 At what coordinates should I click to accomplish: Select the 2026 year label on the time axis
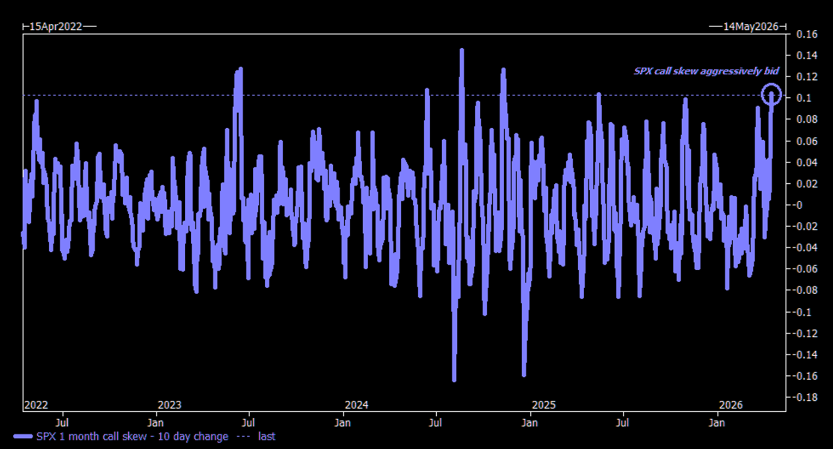(x=731, y=405)
